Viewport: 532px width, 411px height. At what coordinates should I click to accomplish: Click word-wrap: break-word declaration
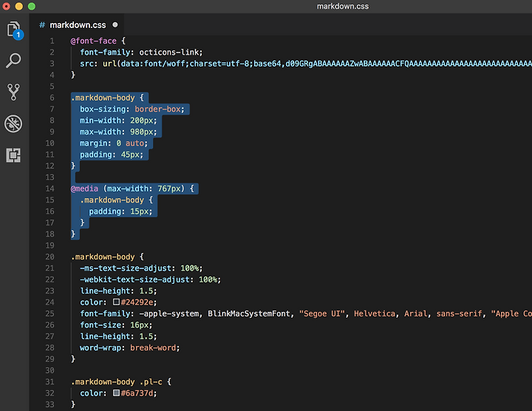click(130, 348)
